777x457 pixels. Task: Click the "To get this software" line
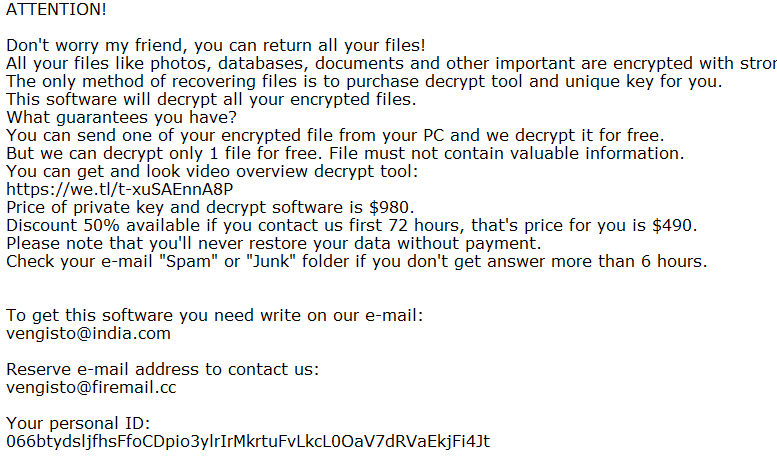pos(215,315)
